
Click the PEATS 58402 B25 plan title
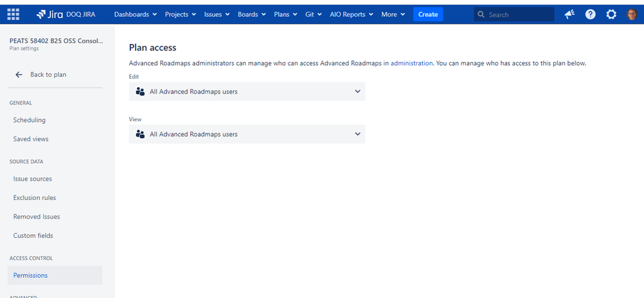pyautogui.click(x=56, y=41)
